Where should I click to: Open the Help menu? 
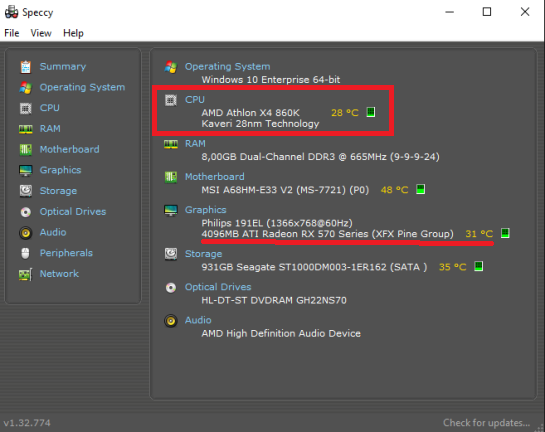coord(73,33)
